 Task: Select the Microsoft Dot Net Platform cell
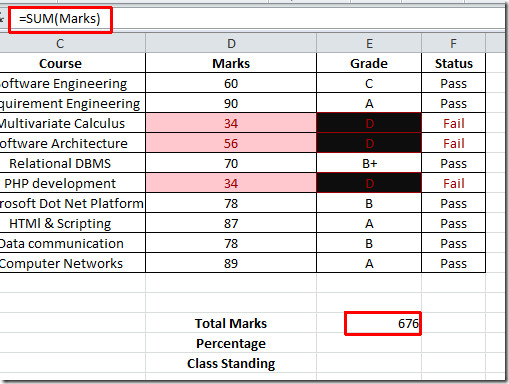(x=73, y=203)
